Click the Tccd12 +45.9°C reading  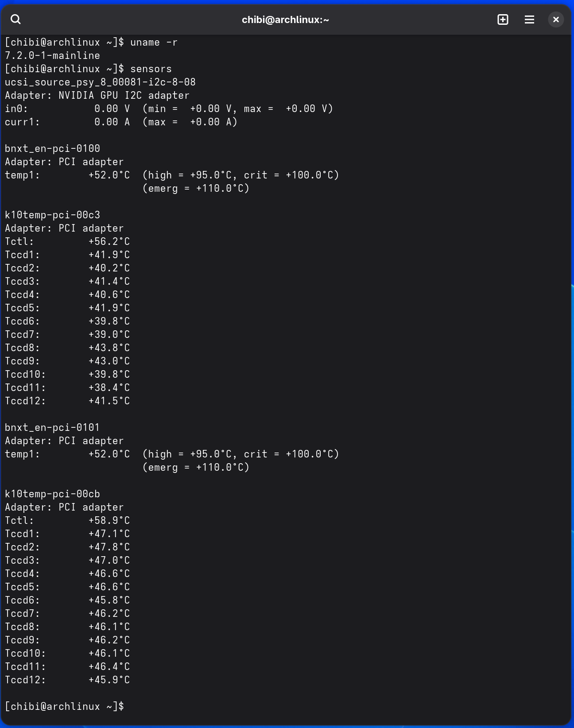click(67, 680)
